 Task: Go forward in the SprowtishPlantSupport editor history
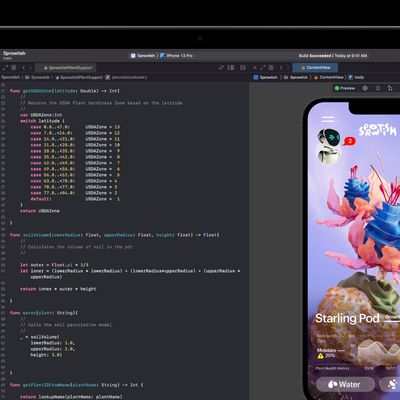(x=30, y=68)
